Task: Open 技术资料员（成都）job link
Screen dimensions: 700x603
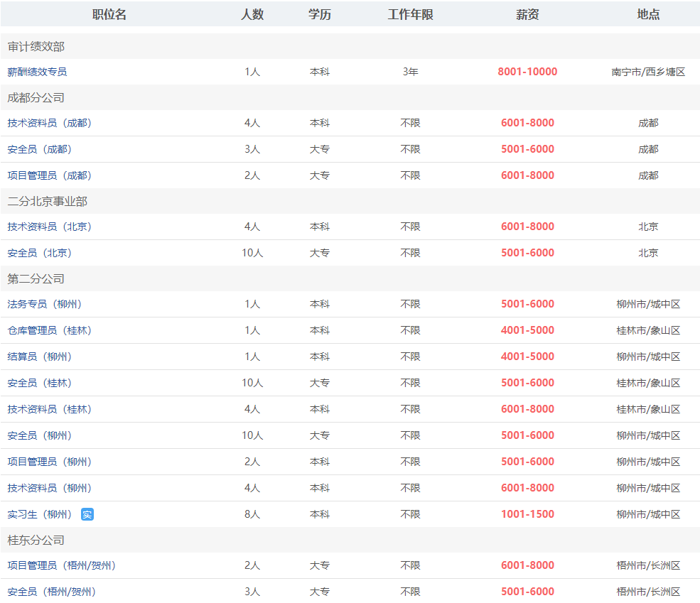Action: [50, 123]
